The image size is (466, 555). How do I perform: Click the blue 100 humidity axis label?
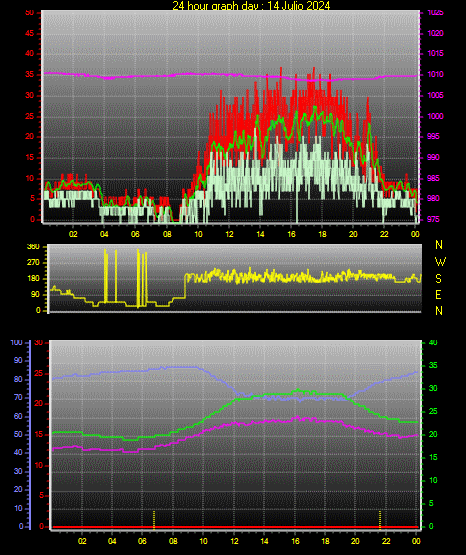(16, 343)
